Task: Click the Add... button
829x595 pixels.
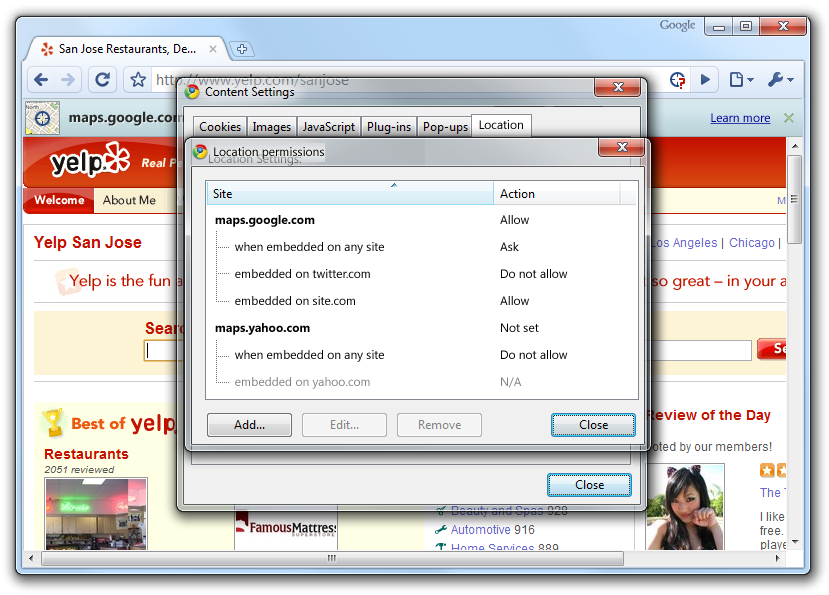Action: coord(249,425)
